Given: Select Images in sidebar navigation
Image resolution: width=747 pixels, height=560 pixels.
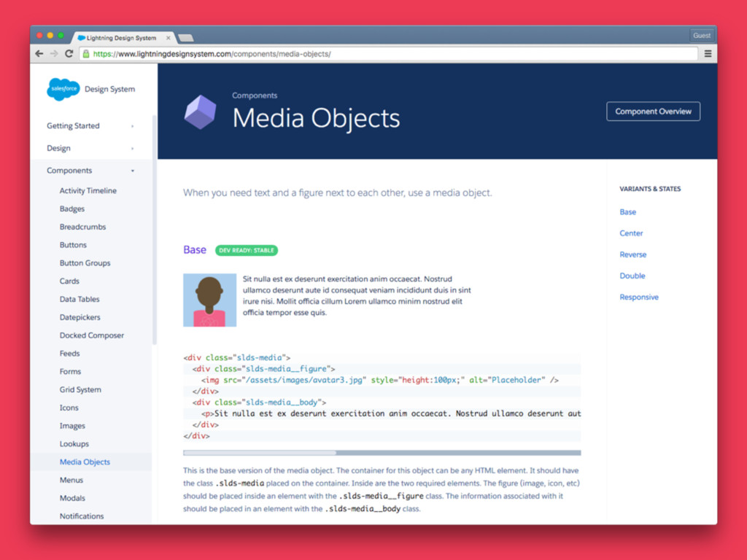Looking at the screenshot, I should click(x=72, y=426).
